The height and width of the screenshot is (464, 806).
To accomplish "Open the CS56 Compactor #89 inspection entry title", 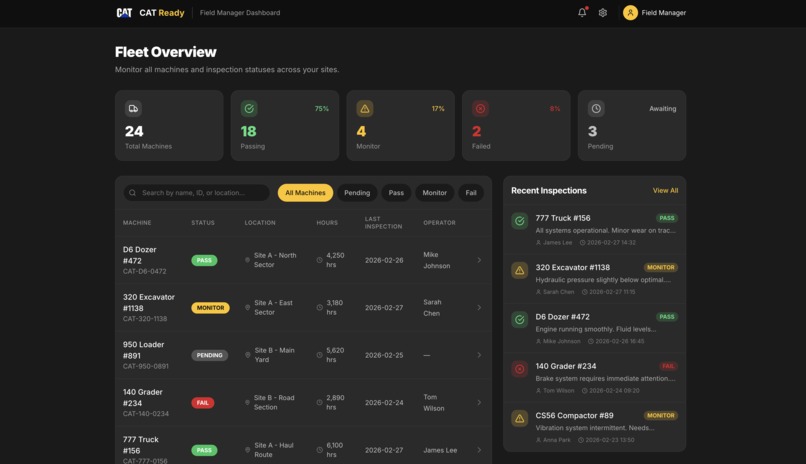I will (574, 415).
